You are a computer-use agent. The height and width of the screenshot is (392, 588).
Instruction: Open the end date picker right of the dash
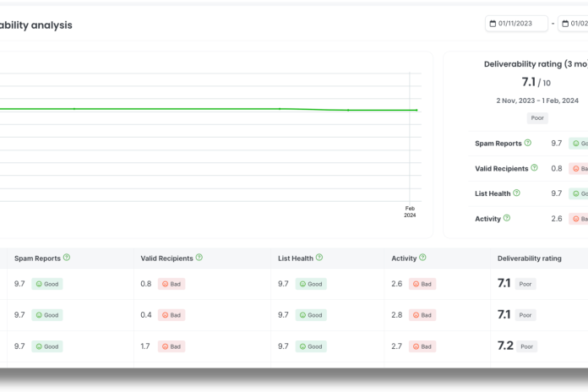coord(573,24)
